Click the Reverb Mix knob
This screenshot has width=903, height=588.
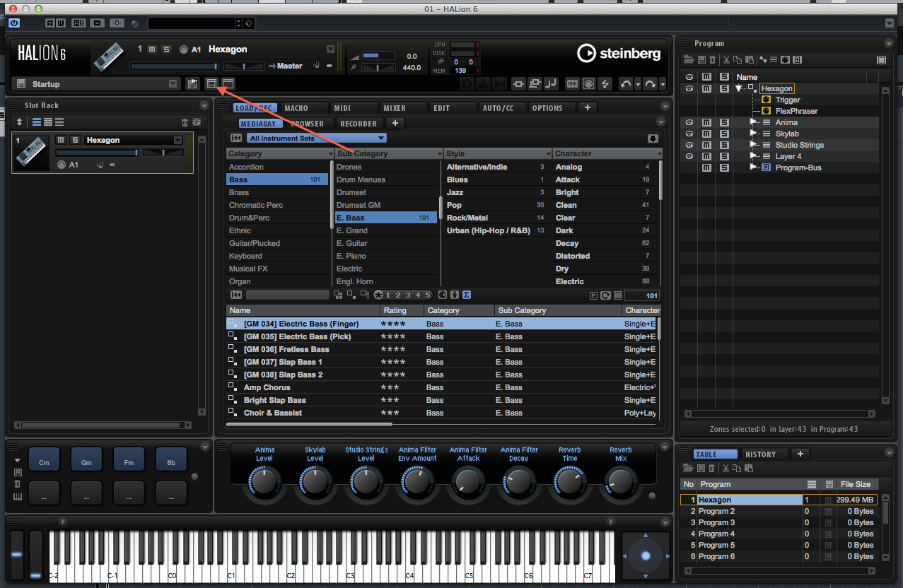point(620,482)
